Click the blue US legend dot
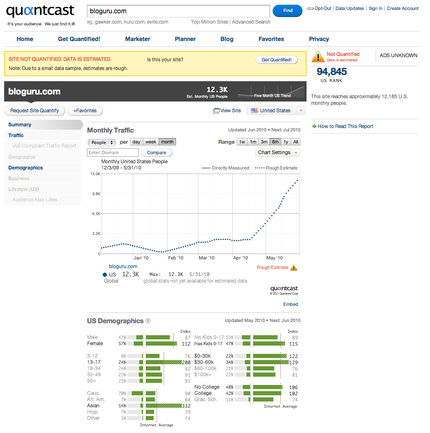Viewport: 430px width, 433px height. pyautogui.click(x=105, y=275)
